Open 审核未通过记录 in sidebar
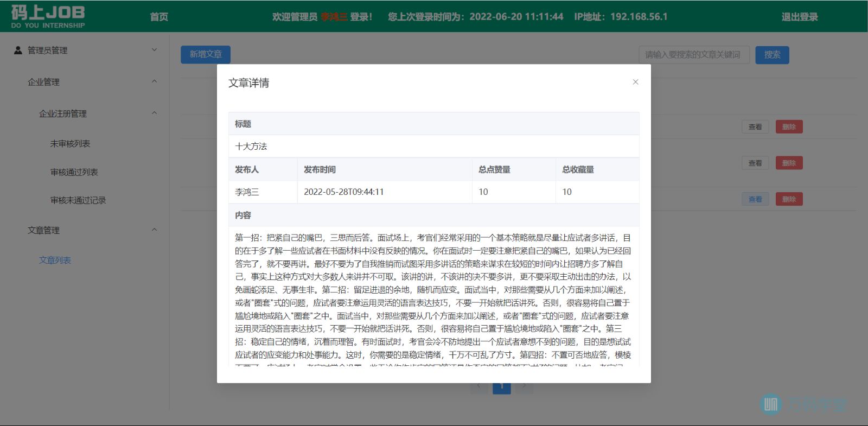 pyautogui.click(x=78, y=200)
